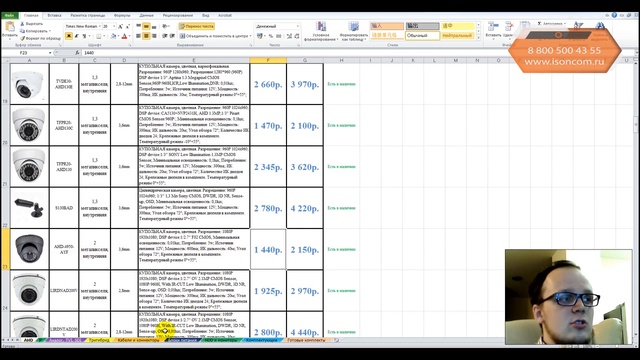The width and height of the screenshot is (640, 360).
Task: Click the Paste (Вставить) clipboard icon
Action: (x=9, y=27)
